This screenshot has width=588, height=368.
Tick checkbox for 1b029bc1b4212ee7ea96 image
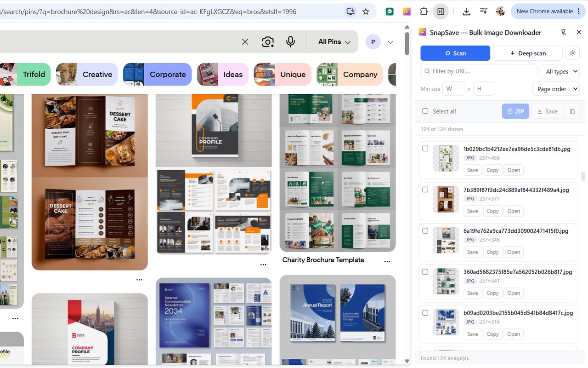425,149
